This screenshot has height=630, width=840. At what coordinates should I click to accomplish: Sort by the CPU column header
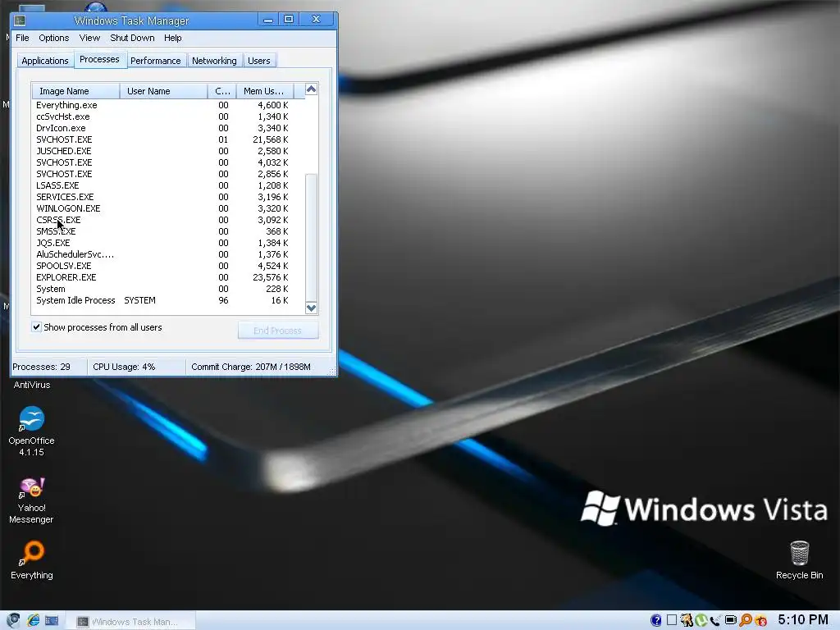coord(222,91)
